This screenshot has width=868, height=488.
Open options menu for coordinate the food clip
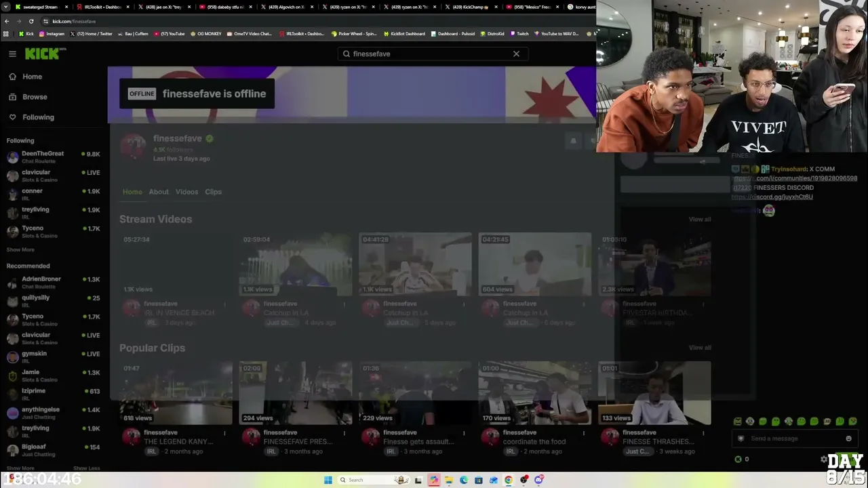point(584,432)
